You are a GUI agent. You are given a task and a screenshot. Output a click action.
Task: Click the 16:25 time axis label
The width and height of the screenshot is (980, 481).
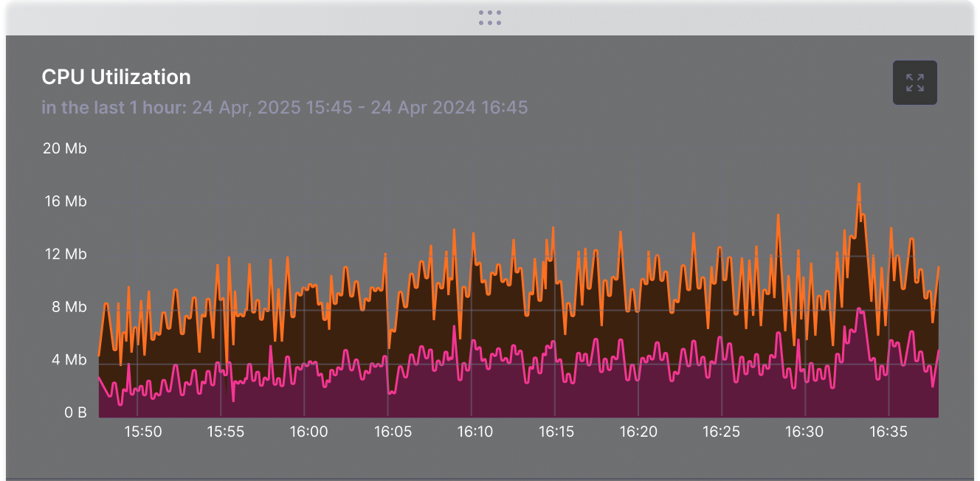722,432
